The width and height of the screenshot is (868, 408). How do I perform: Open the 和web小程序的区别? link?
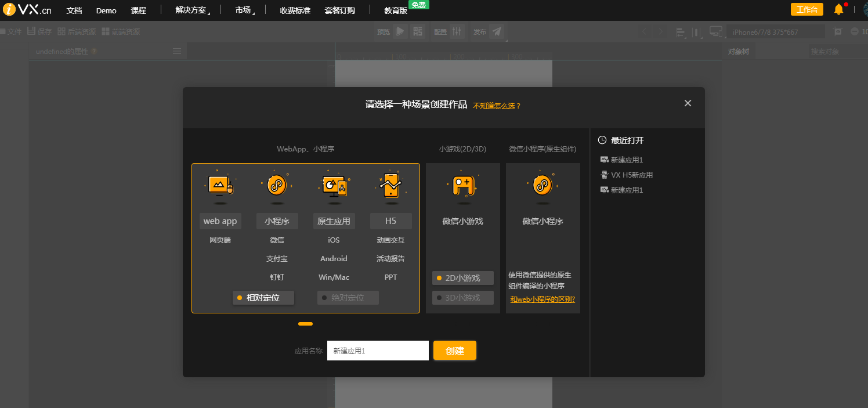[x=542, y=299]
